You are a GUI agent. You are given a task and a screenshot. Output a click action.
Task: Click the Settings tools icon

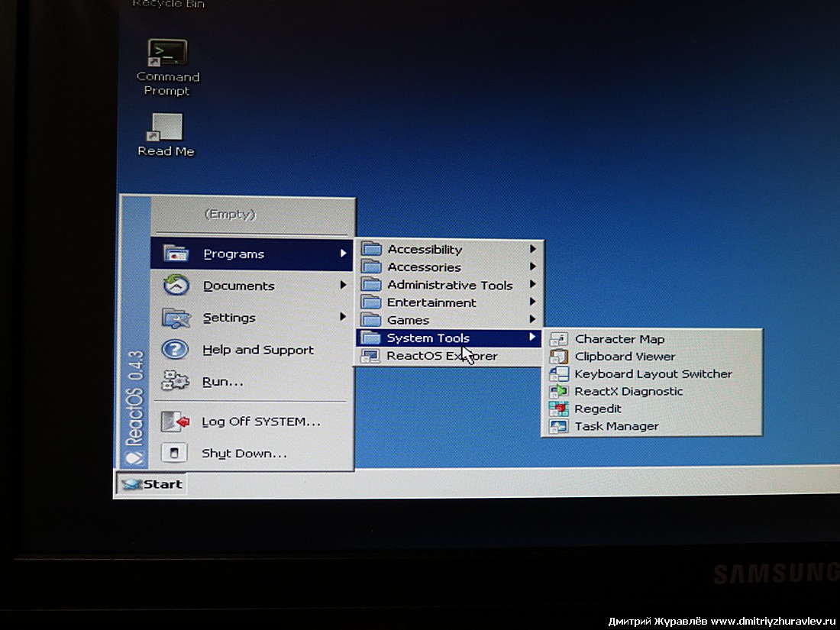tap(176, 318)
